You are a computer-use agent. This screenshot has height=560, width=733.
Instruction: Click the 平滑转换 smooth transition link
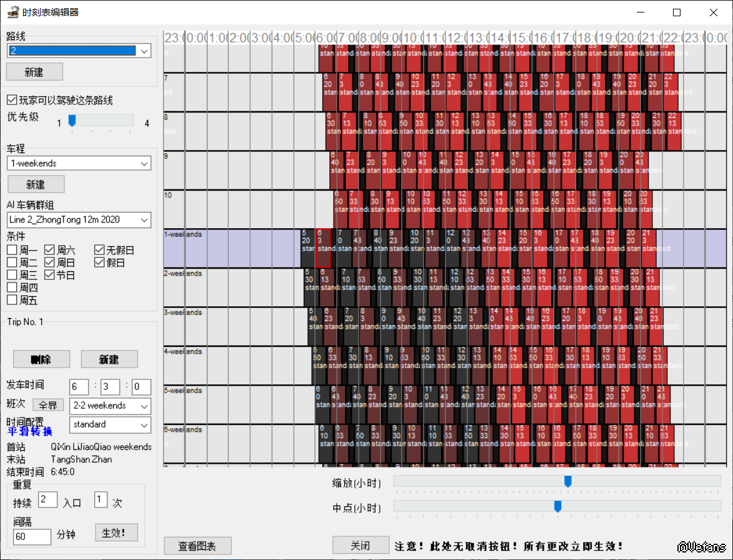pos(30,431)
